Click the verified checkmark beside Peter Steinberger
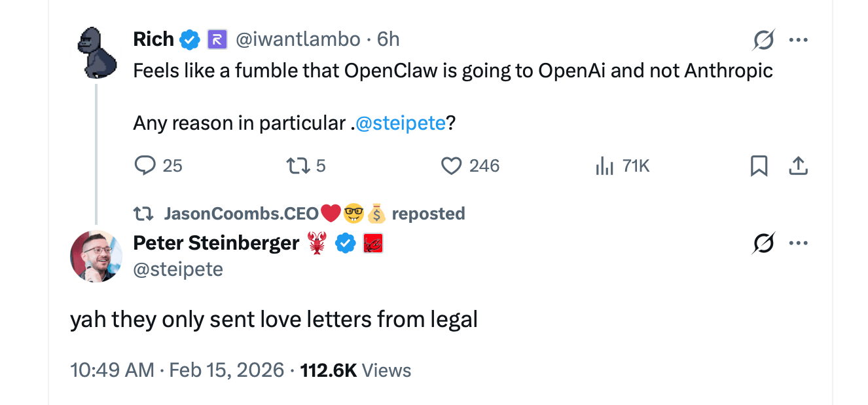Image resolution: width=868 pixels, height=405 pixels. (x=346, y=242)
